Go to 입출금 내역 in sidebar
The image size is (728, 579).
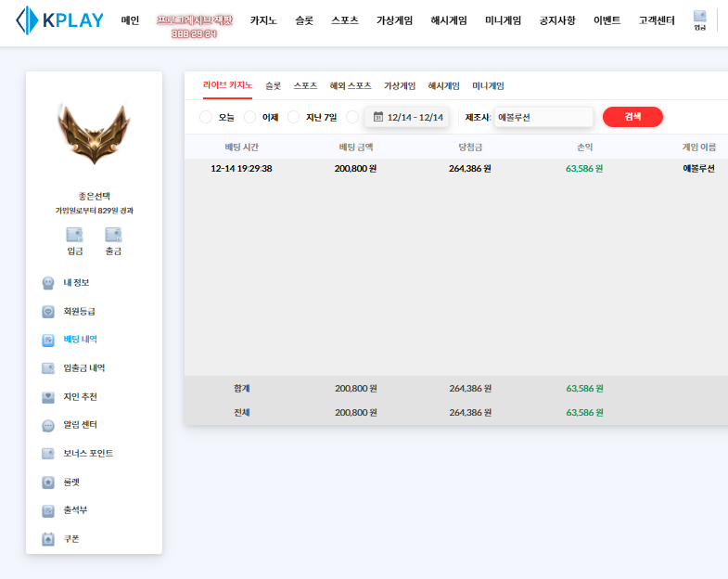tap(84, 368)
